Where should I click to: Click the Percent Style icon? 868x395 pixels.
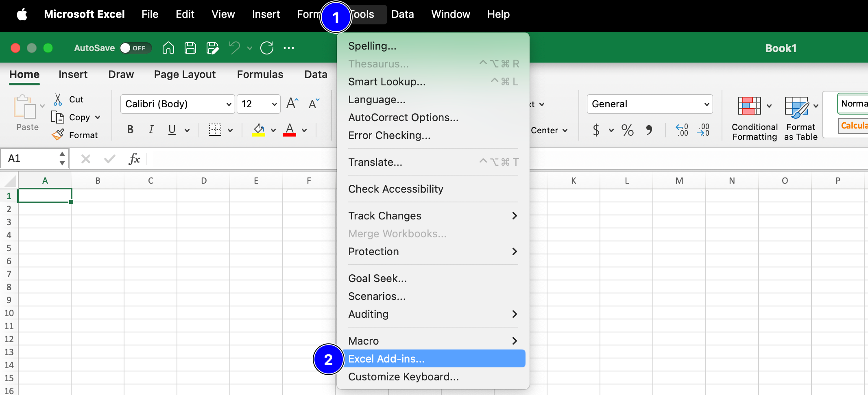click(x=627, y=130)
